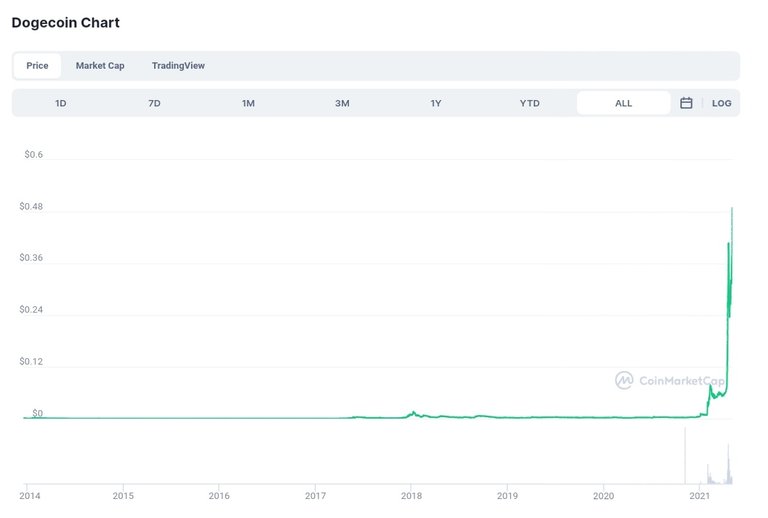This screenshot has height=518, width=768.
Task: Open the TradingView tab
Action: click(178, 66)
